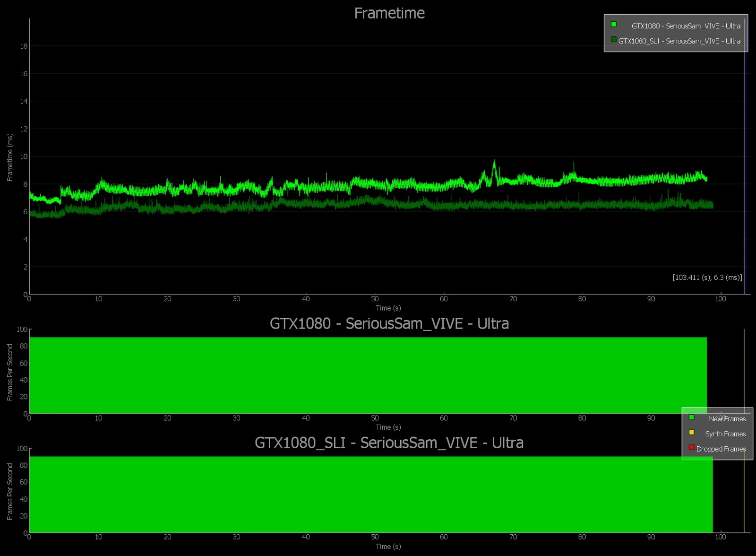This screenshot has width=756, height=556.
Task: Toggle the New Frames legend label
Action: click(x=727, y=419)
